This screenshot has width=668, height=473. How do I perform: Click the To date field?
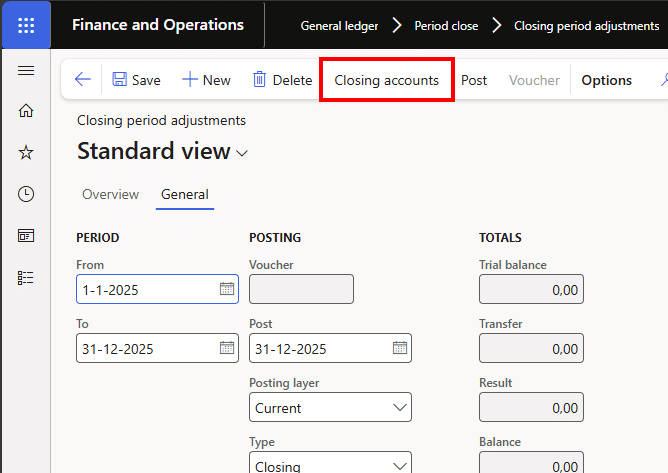point(157,348)
